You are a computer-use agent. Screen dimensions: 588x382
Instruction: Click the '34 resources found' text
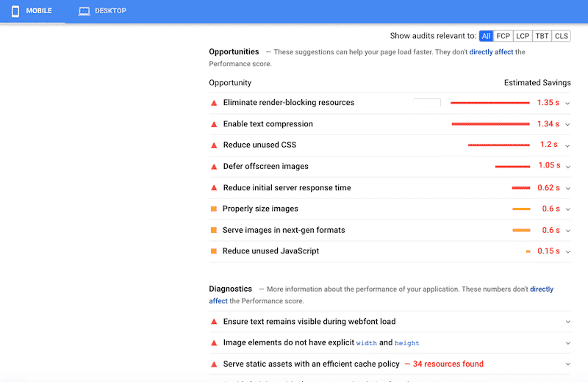(448, 364)
